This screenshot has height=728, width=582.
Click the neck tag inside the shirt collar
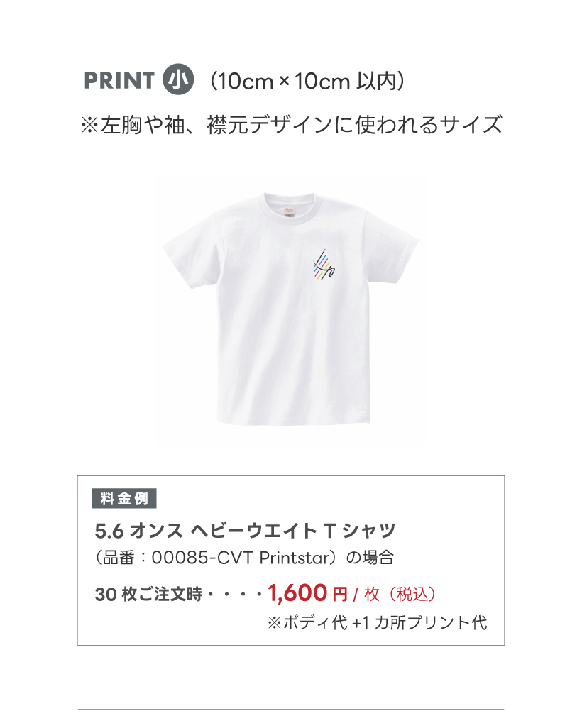pos(290,209)
